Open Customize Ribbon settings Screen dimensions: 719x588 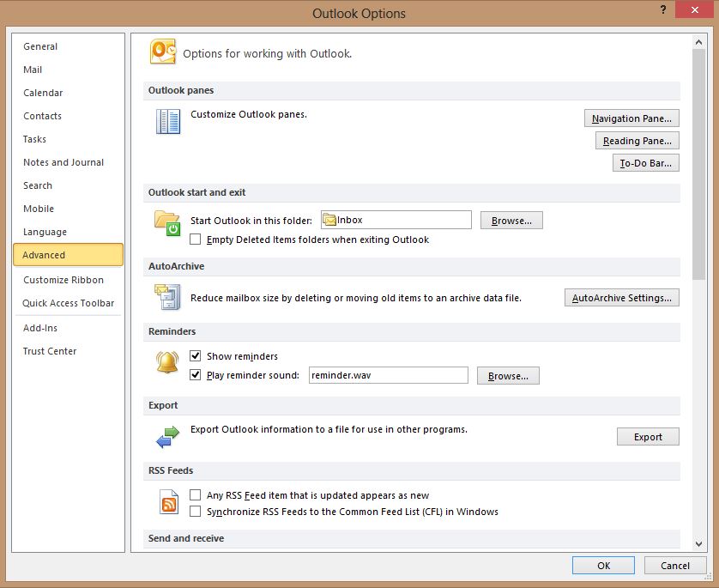[x=69, y=280]
